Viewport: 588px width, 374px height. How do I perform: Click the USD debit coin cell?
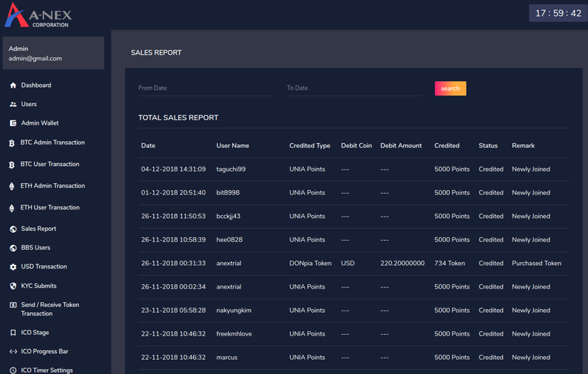pos(348,264)
